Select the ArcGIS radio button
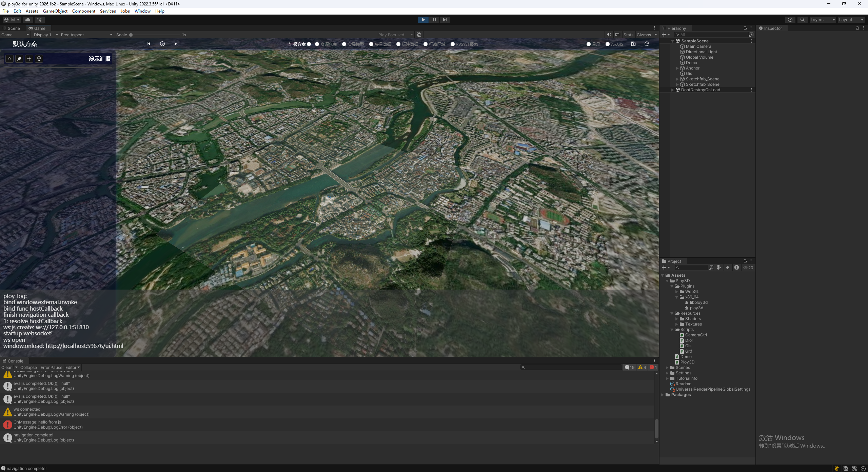868x472 pixels. point(608,44)
